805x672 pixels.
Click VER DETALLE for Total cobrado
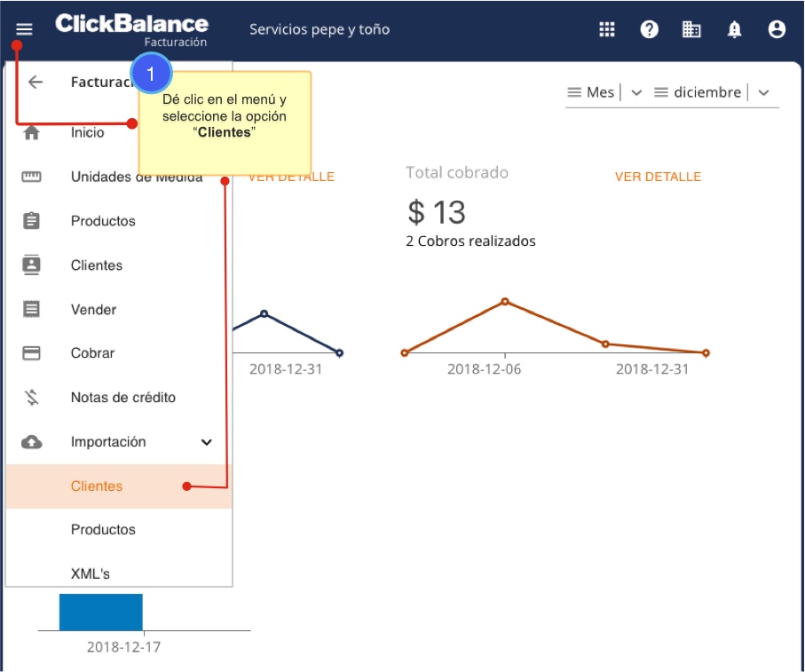pos(658,177)
